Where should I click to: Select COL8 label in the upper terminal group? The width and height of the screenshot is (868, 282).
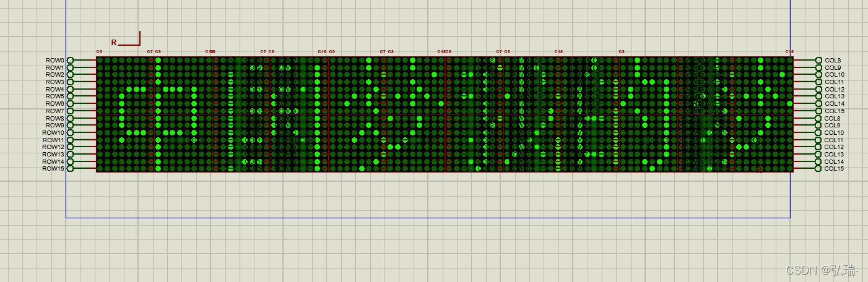pos(833,61)
